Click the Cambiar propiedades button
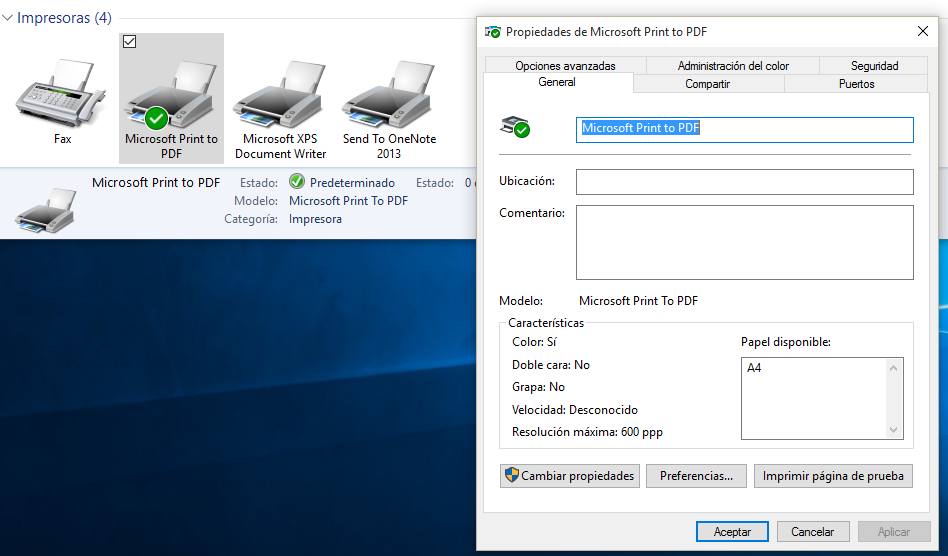Screen dimensions: 948x556 coord(570,476)
